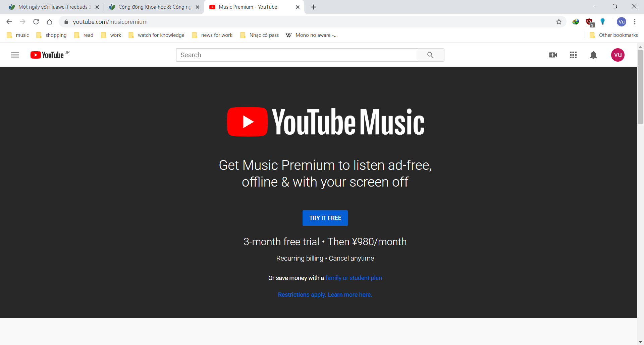The image size is (644, 345).
Task: Open a new tab with the plus button
Action: point(314,7)
